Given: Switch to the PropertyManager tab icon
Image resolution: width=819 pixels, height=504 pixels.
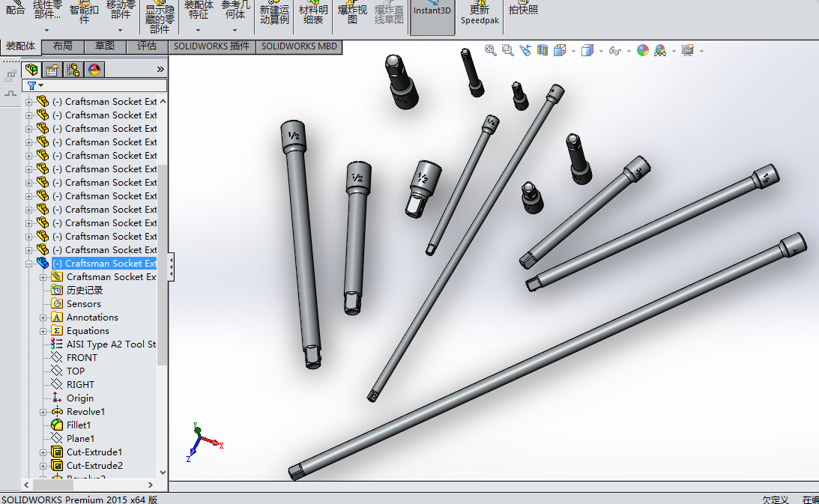Looking at the screenshot, I should tap(52, 69).
